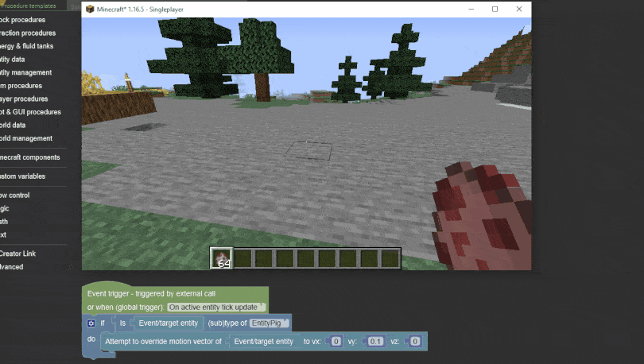Screen dimensions: 644x364
Task: Open the Player procedures category
Action: [24, 99]
